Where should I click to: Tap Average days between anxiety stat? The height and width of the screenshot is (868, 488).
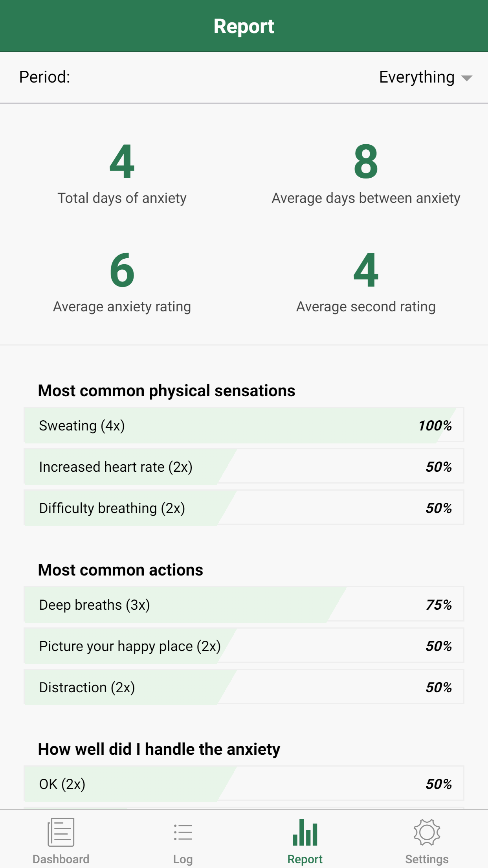click(366, 173)
